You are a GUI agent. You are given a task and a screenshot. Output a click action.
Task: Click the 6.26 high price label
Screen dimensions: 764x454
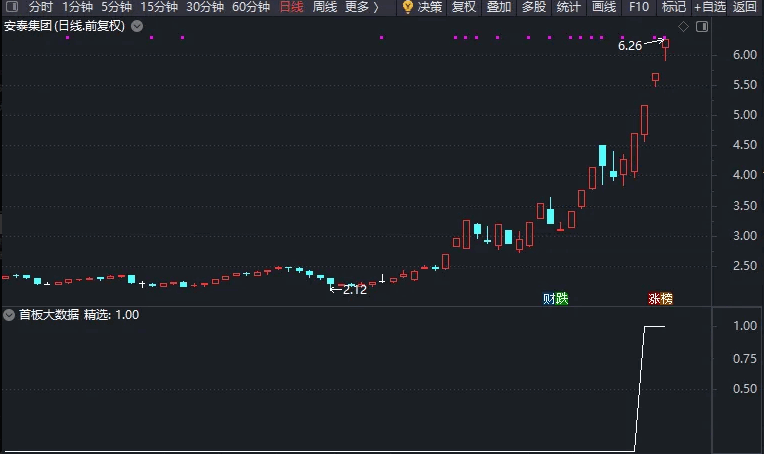(x=630, y=46)
